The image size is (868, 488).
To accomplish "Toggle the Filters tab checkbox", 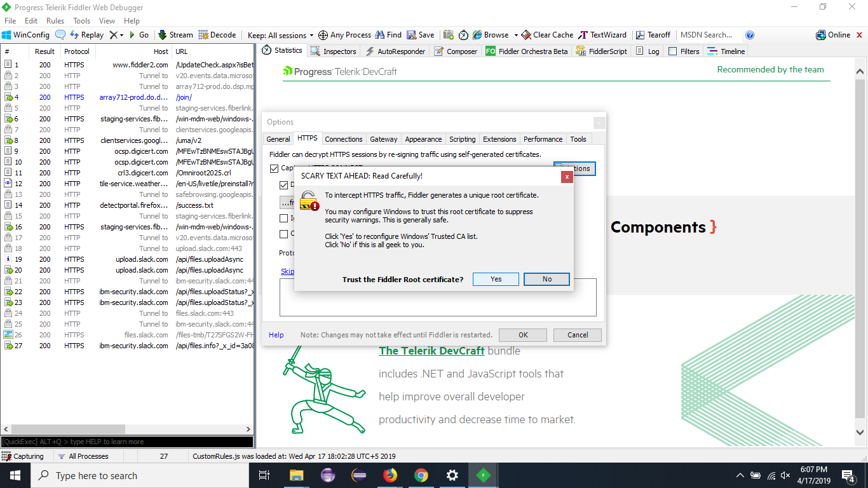I will click(672, 51).
